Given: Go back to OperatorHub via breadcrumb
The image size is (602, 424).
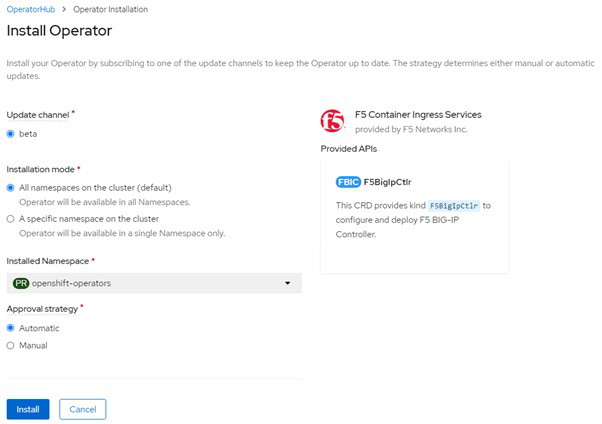Looking at the screenshot, I should coord(31,9).
